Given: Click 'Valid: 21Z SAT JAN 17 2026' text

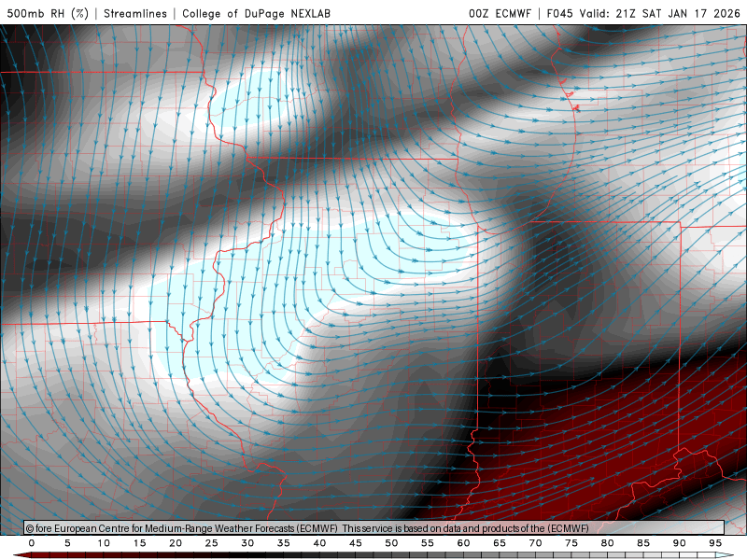Looking at the screenshot, I should point(660,13).
